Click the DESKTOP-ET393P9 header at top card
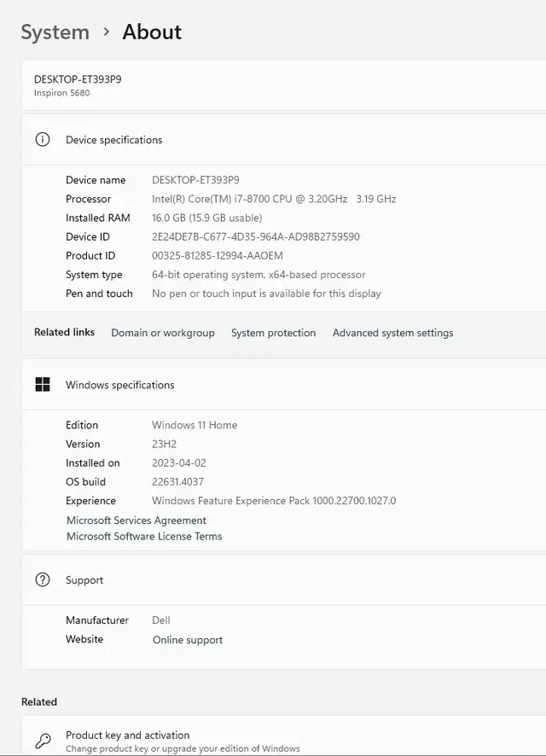 pyautogui.click(x=78, y=79)
